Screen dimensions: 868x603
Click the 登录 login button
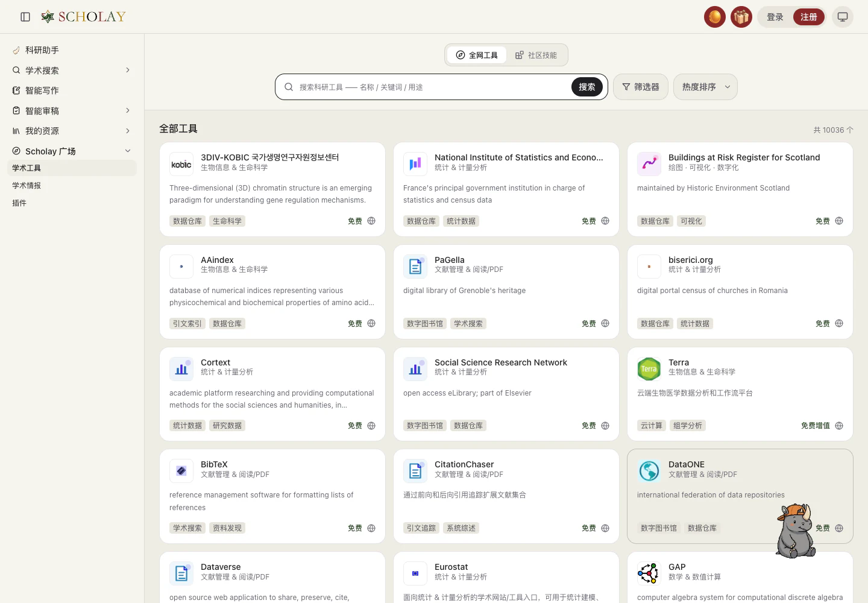(775, 17)
